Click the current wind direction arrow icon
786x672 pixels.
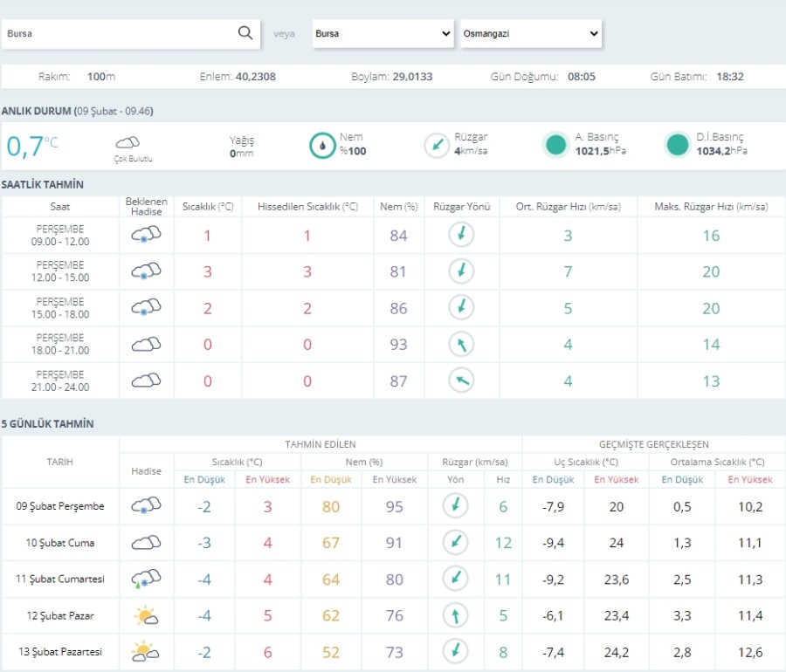point(436,146)
